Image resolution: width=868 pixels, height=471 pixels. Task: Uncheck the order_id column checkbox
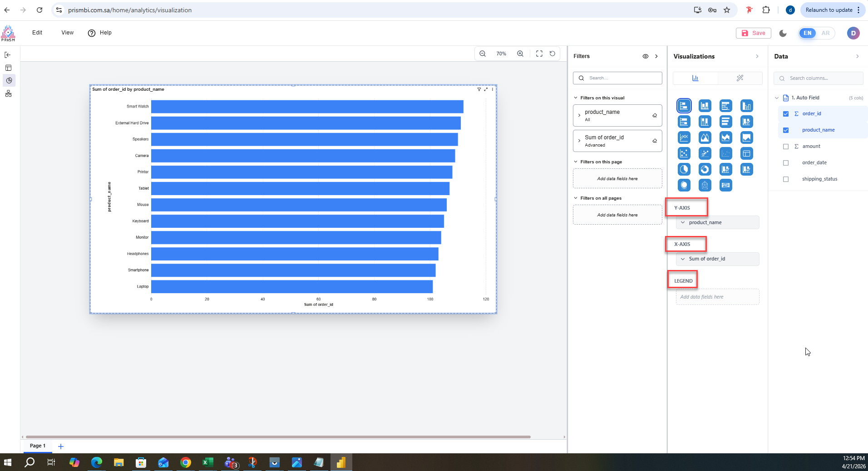786,114
